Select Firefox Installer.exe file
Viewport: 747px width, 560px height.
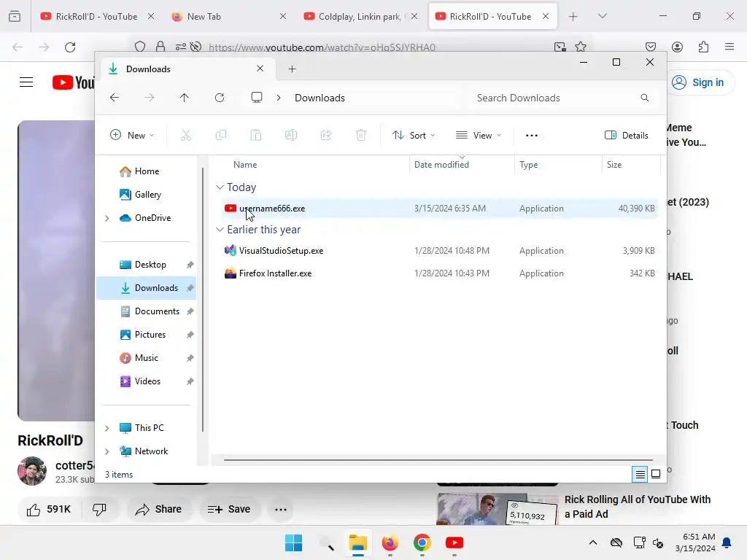tap(439, 273)
